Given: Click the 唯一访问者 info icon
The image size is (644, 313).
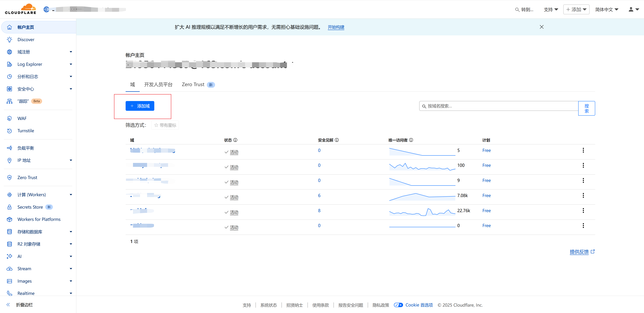Looking at the screenshot, I should coord(411,140).
